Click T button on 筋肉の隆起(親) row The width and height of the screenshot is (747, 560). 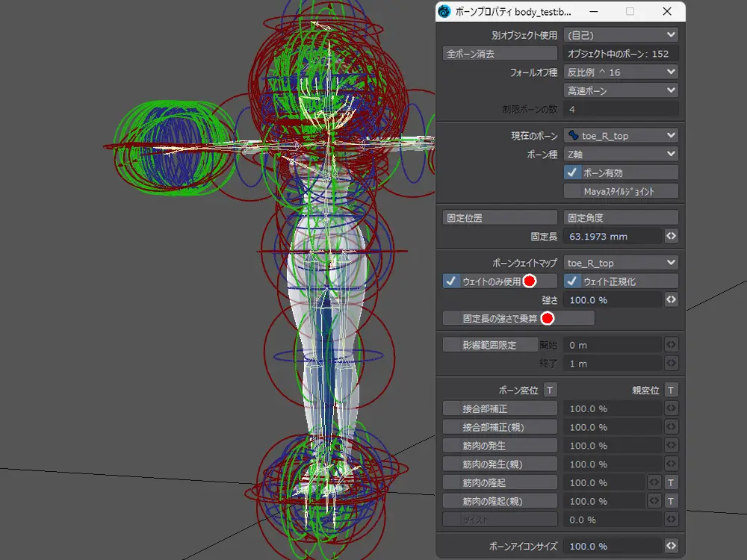click(671, 501)
